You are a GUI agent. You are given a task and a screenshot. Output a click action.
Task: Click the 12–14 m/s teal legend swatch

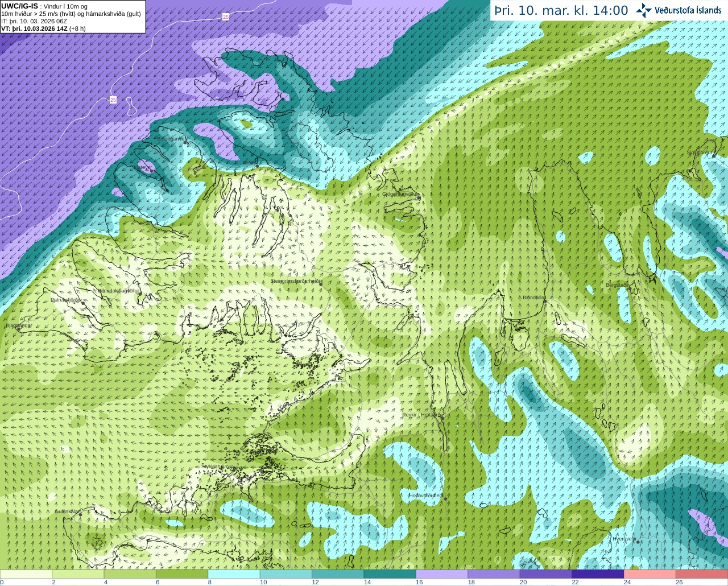pos(338,574)
